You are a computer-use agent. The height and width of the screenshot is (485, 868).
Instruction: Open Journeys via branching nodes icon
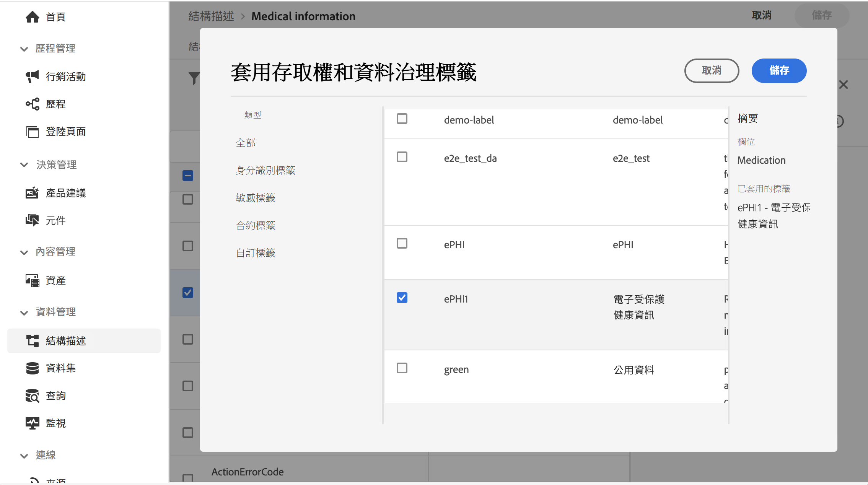click(x=33, y=104)
